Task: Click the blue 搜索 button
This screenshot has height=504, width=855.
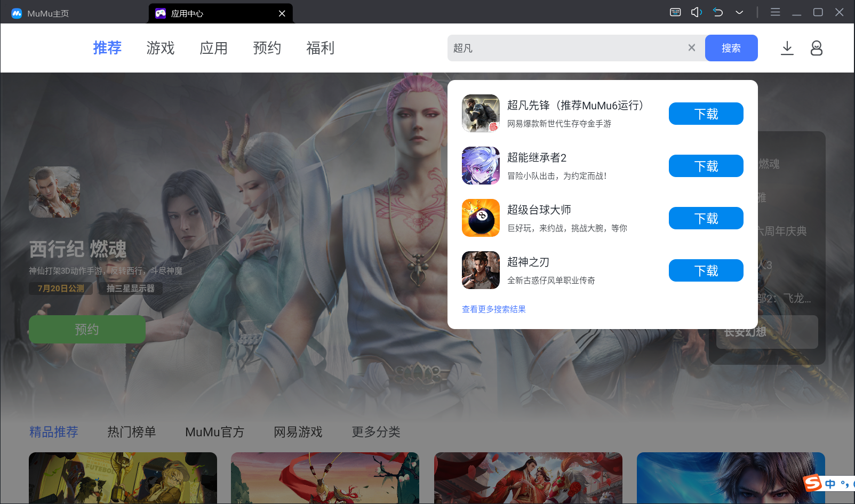Action: tap(731, 48)
